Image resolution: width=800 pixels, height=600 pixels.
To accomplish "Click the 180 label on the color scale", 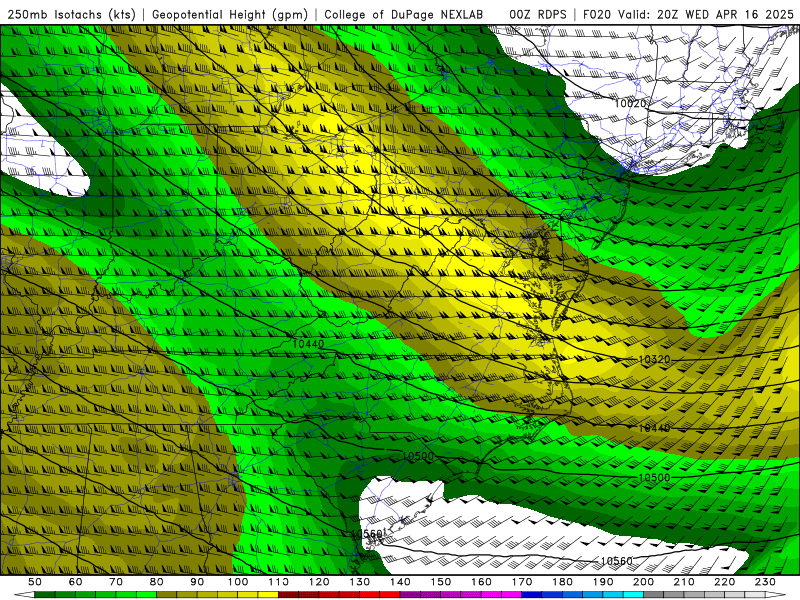I will [562, 582].
